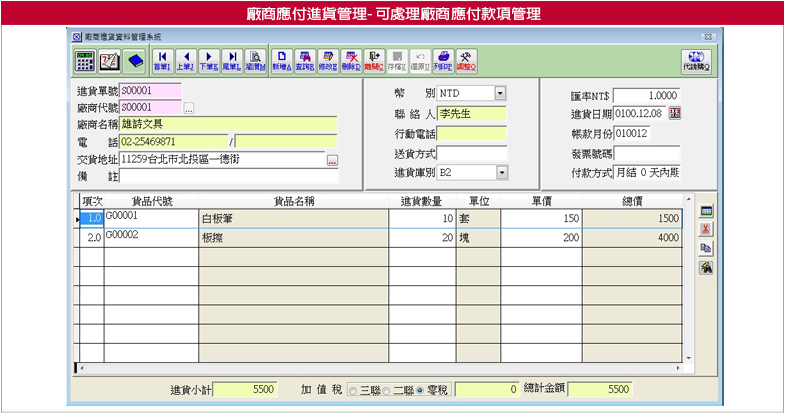Select the 三聯 tax radio button
This screenshot has height=416, width=786.
[x=351, y=390]
